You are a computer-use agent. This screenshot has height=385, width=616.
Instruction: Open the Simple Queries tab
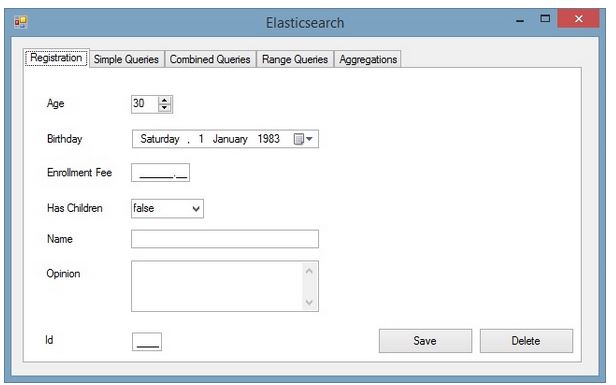[126, 59]
